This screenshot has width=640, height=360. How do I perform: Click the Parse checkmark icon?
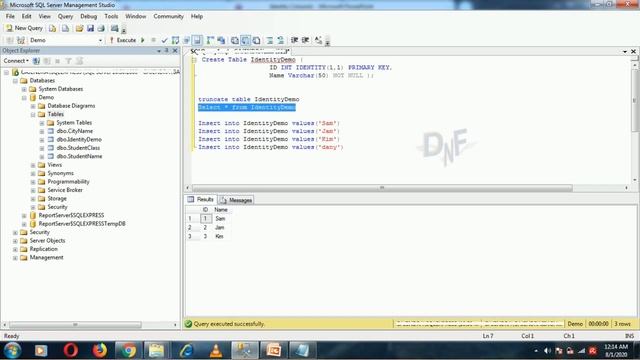[x=164, y=40]
